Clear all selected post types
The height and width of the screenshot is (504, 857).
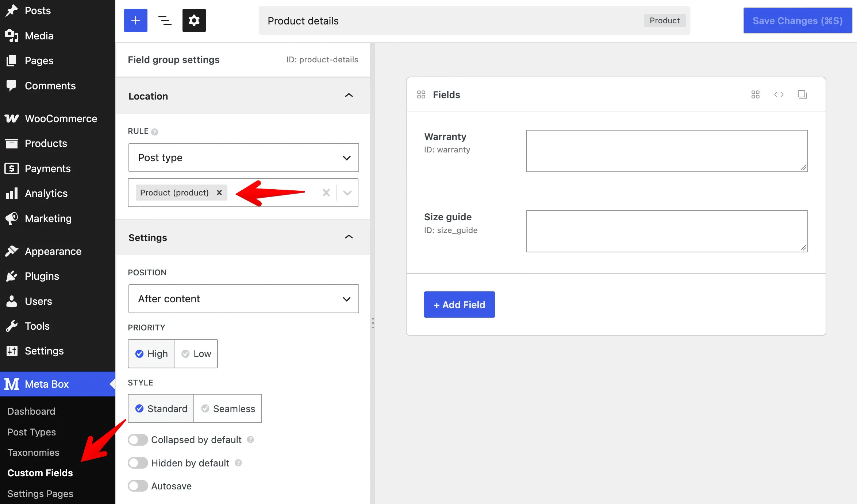(x=326, y=193)
